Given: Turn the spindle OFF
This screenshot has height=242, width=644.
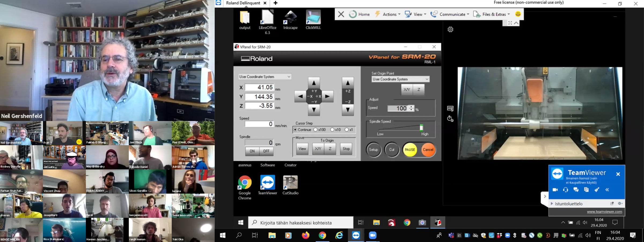Looking at the screenshot, I should tap(266, 151).
